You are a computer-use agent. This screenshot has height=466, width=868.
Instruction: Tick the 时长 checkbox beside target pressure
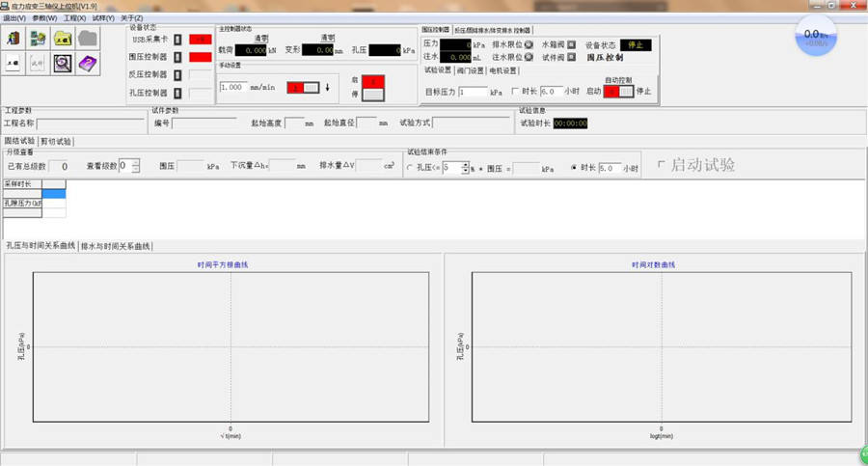point(515,92)
